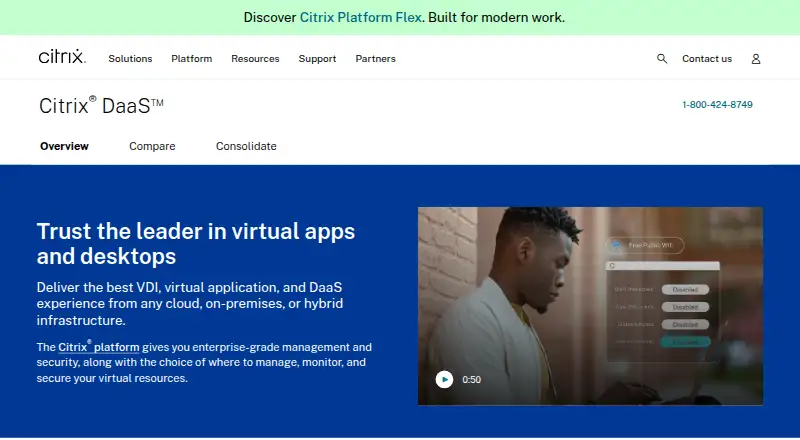Screen dimensions: 800x440
Task: Open the Partners menu
Action: [x=376, y=59]
